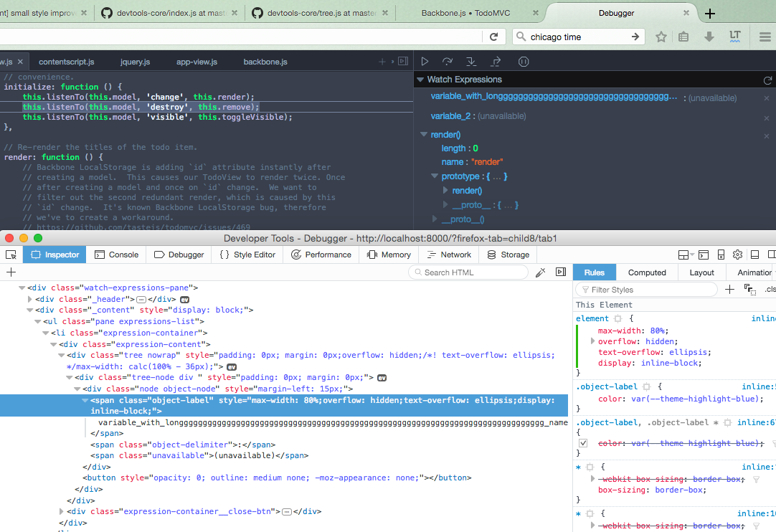Open the frame selection layout dropdown

pyautogui.click(x=686, y=255)
